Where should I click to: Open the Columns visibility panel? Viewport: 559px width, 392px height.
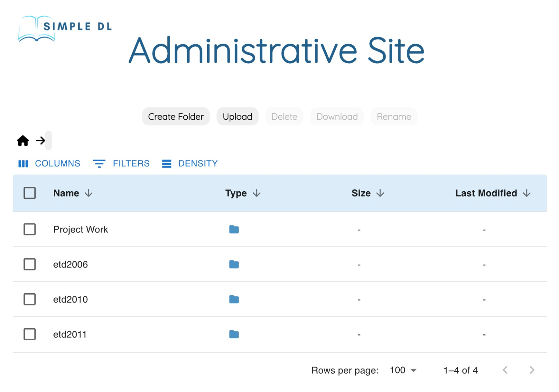(x=49, y=163)
